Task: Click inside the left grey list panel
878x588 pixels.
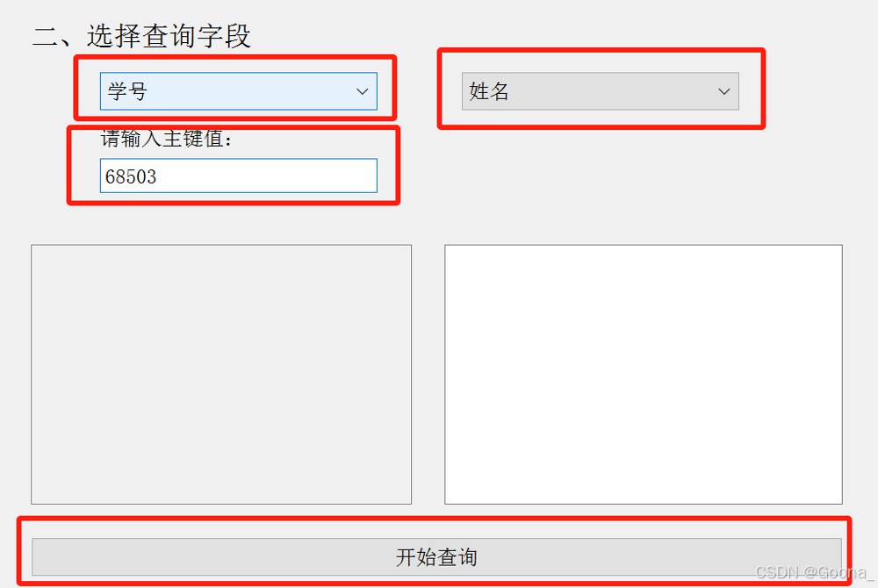Action: tap(221, 374)
